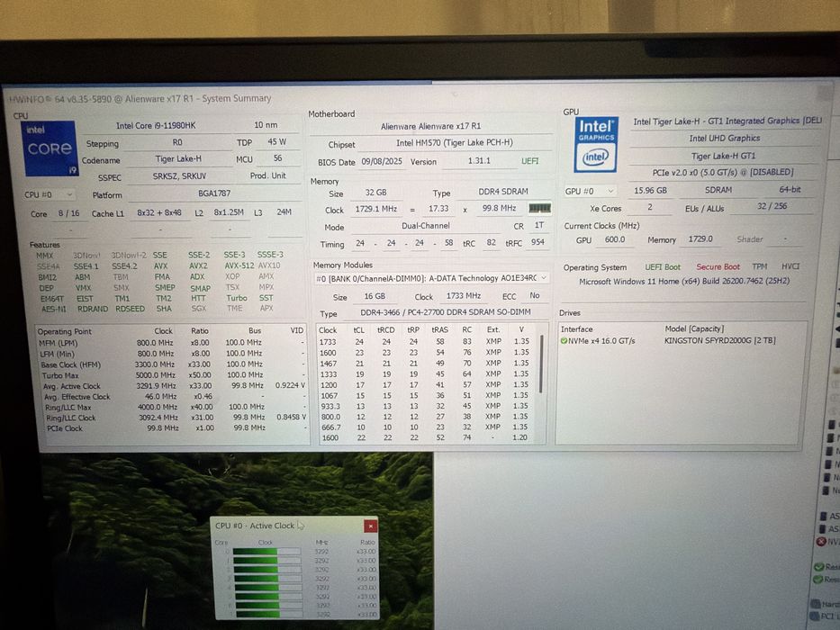Click the Turbo Max operating point row
Viewport: 840px width, 630px height.
(171, 375)
